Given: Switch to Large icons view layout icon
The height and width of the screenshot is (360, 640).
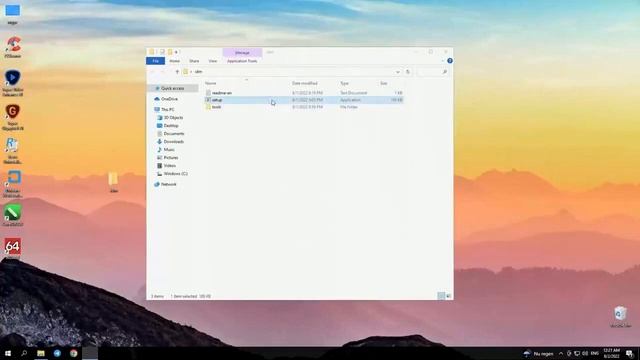Looking at the screenshot, I should 449,296.
